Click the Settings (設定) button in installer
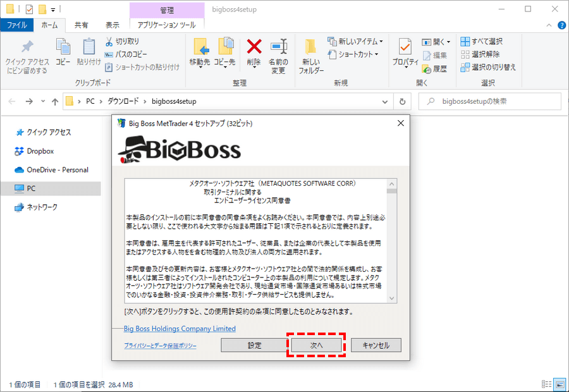Image resolution: width=569 pixels, height=392 pixels. coord(254,345)
